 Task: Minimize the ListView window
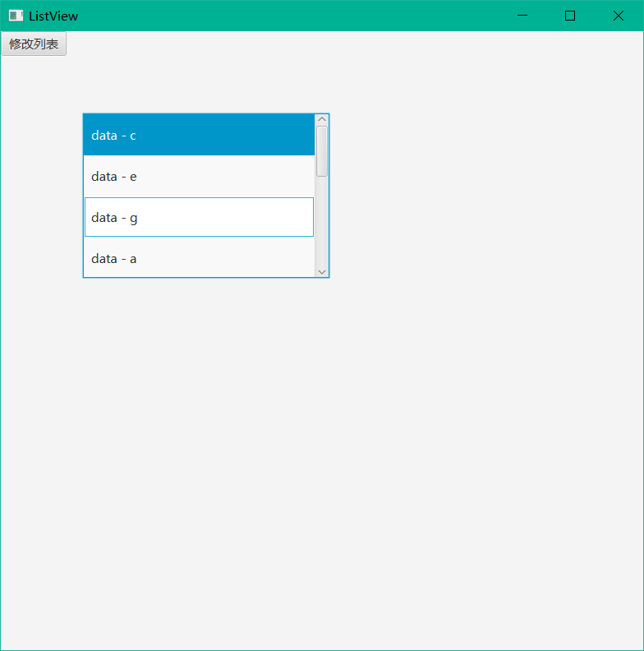[x=522, y=16]
